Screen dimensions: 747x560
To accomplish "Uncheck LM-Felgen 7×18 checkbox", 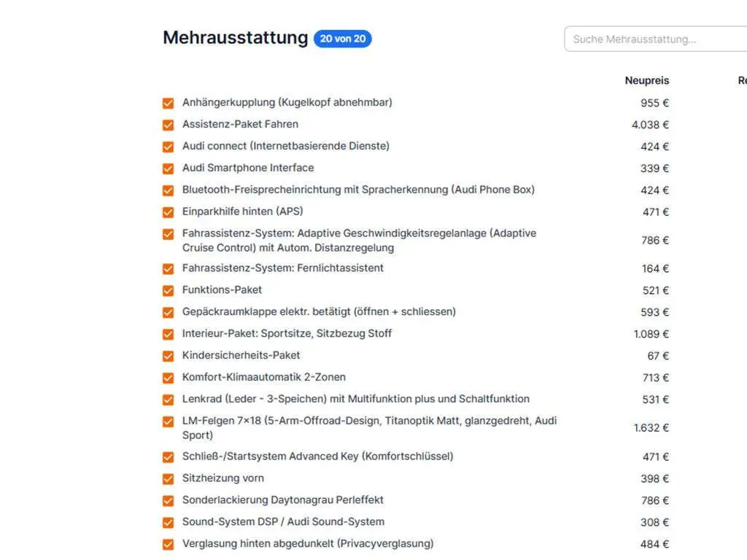I will [169, 422].
